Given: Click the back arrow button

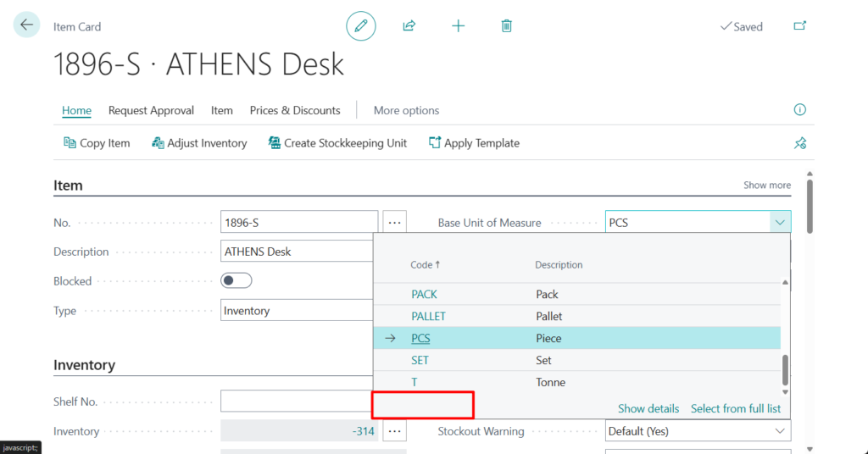Looking at the screenshot, I should pyautogui.click(x=26, y=25).
